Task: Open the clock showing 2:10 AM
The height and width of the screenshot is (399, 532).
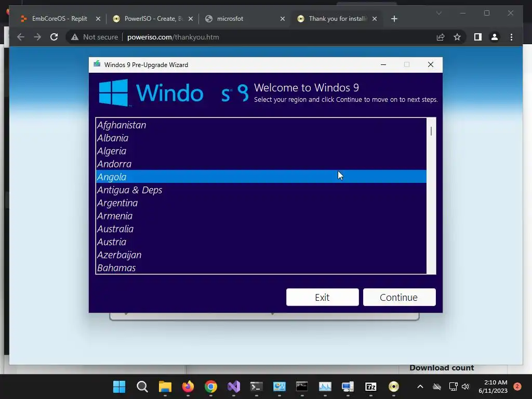Action: click(x=493, y=387)
